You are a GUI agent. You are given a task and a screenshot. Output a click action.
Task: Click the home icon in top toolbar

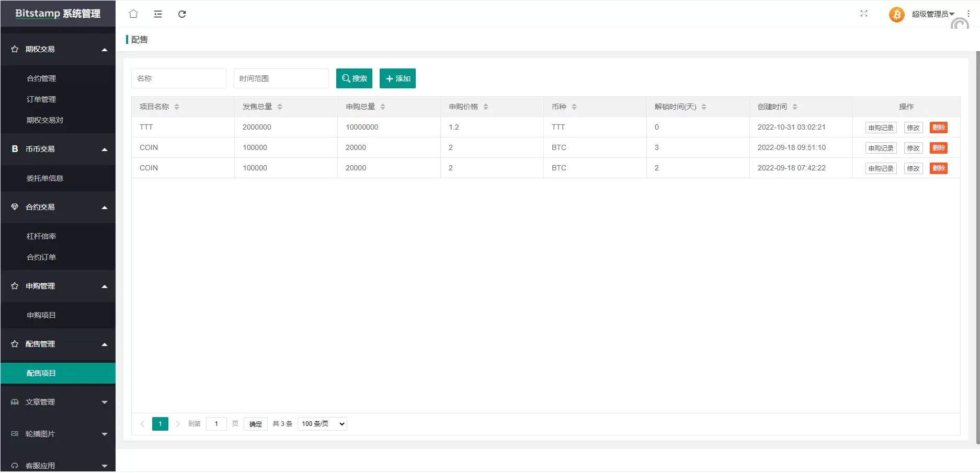133,14
